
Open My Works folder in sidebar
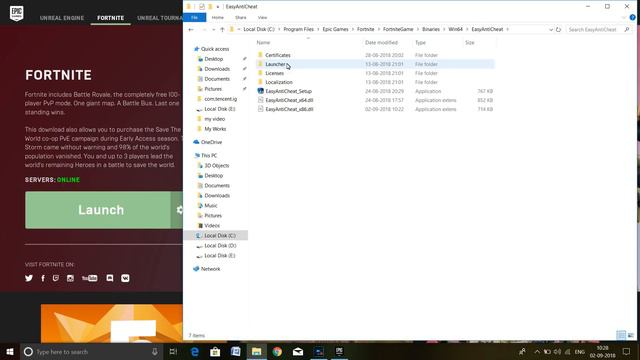pyautogui.click(x=215, y=129)
